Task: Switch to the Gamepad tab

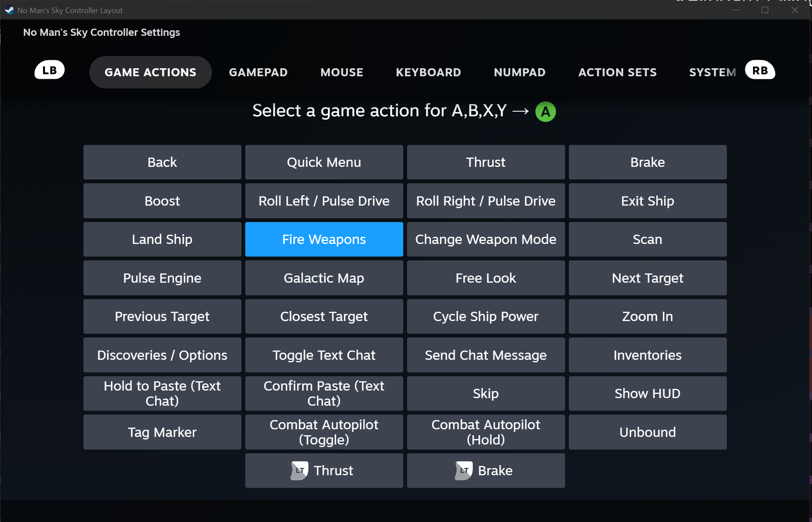Action: [258, 72]
